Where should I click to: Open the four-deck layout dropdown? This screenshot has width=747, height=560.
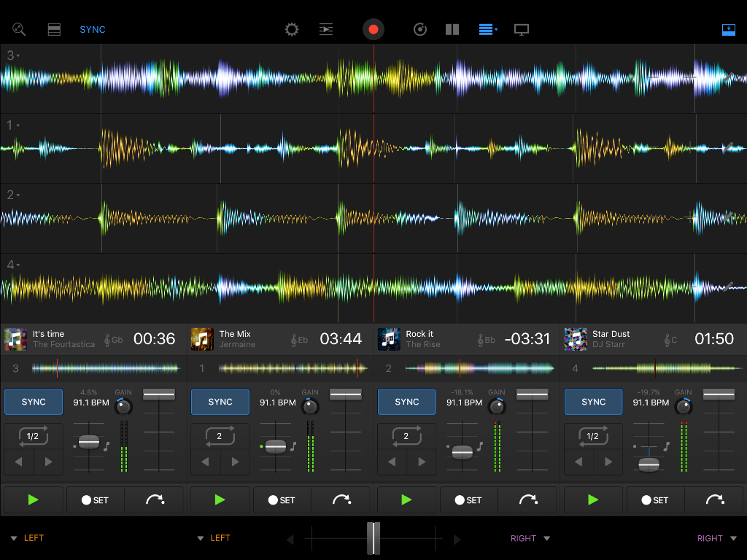coord(488,30)
